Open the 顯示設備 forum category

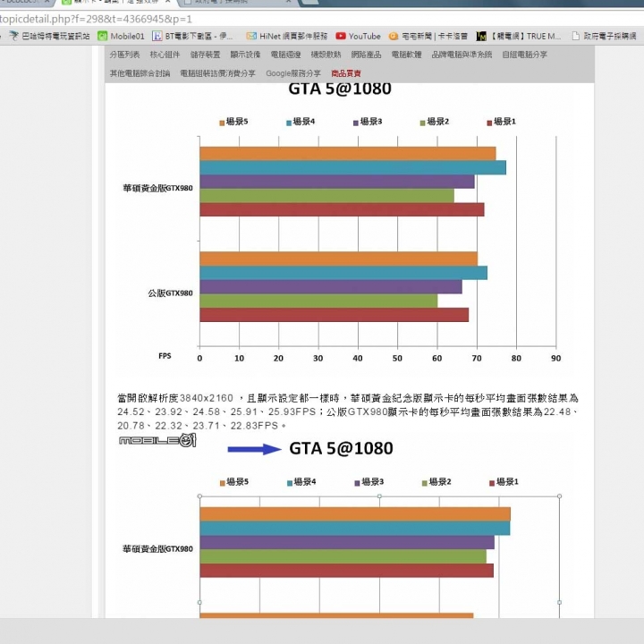(x=245, y=55)
